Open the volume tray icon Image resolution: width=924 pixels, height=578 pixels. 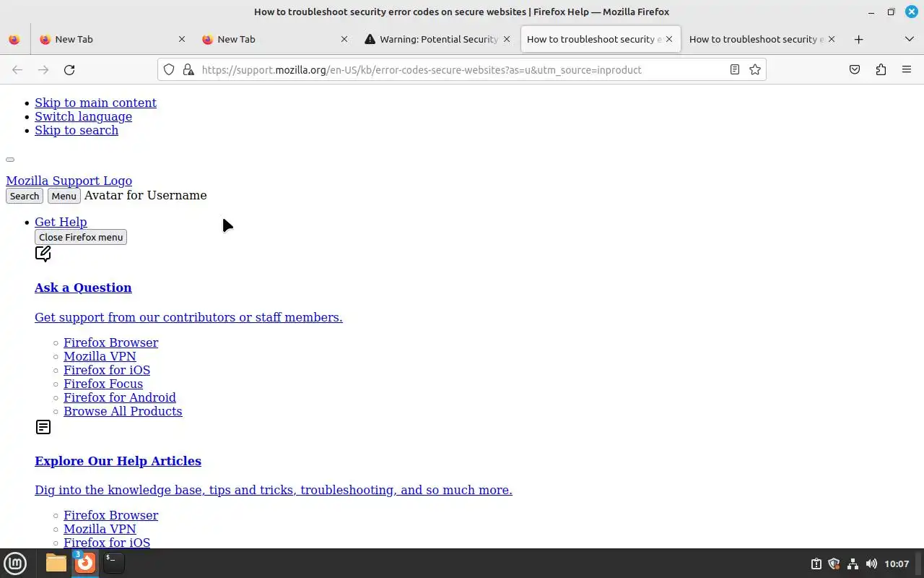click(871, 564)
